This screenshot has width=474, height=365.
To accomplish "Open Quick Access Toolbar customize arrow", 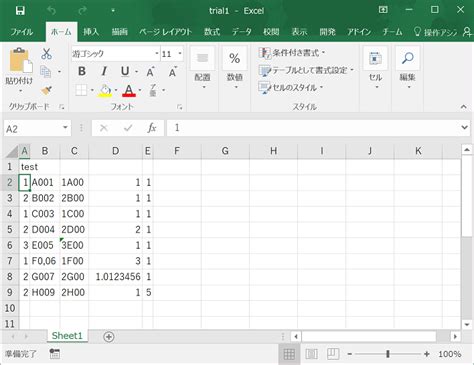I will (113, 11).
